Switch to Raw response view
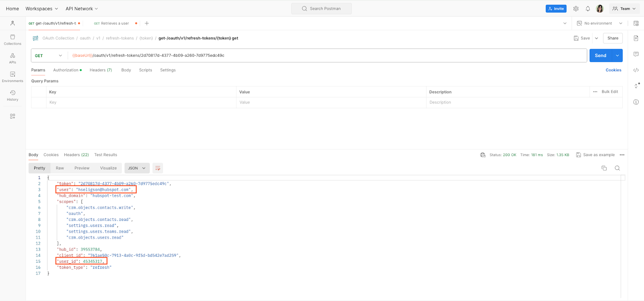 [60, 168]
